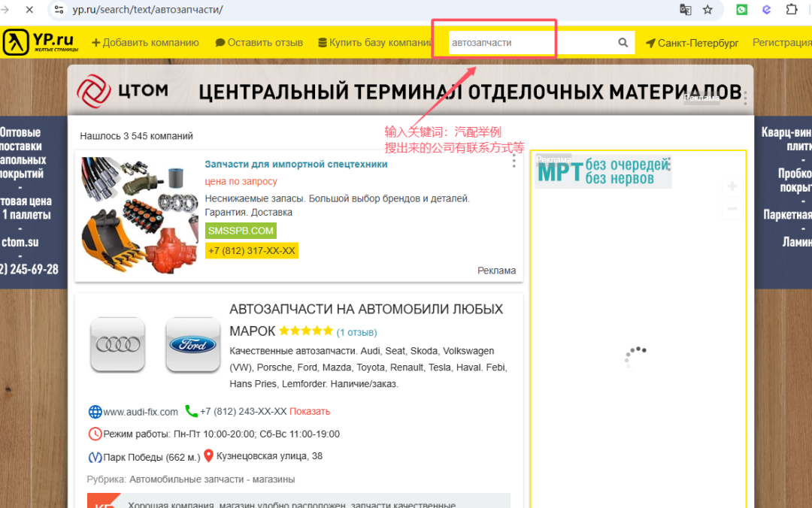
Task: Open the (1 отзыв) reviews link
Action: (357, 332)
